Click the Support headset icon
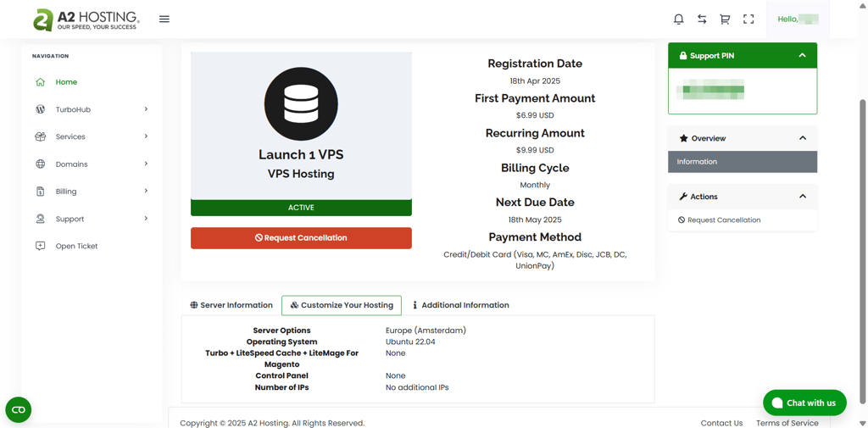This screenshot has height=428, width=868. coord(40,219)
